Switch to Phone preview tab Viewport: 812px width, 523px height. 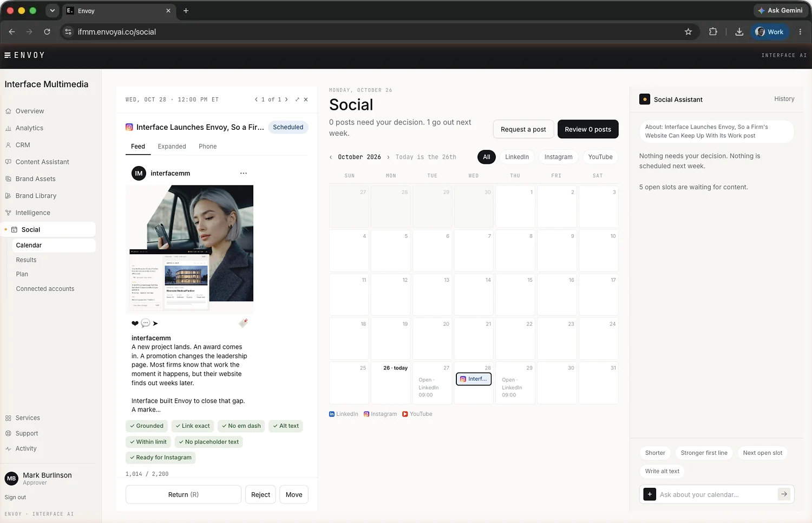[x=207, y=147]
